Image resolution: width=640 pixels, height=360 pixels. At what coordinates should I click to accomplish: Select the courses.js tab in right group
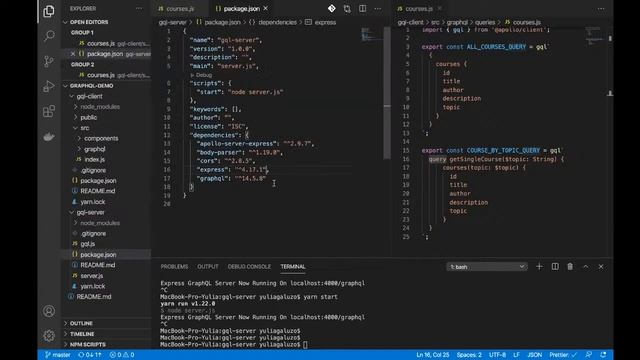[418, 9]
